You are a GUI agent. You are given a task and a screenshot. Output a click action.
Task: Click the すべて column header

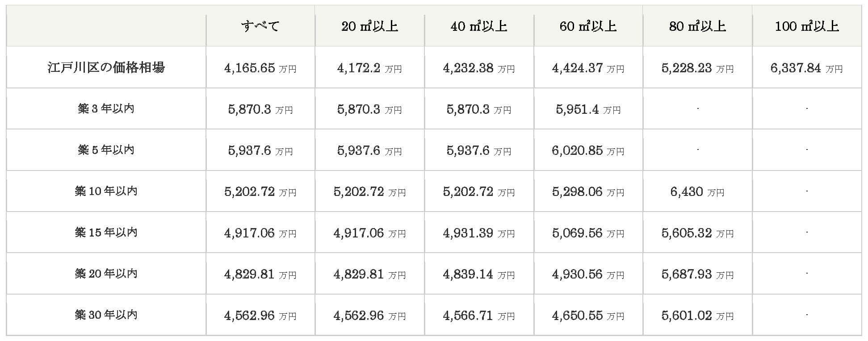pos(260,26)
